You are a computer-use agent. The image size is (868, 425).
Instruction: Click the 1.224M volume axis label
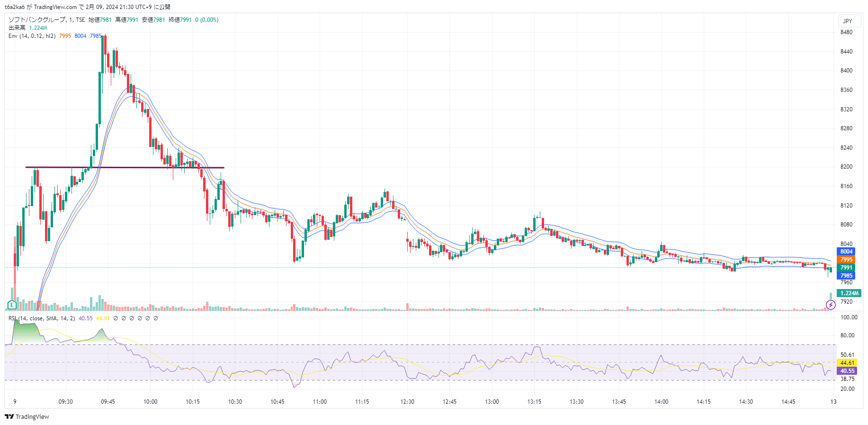[849, 293]
